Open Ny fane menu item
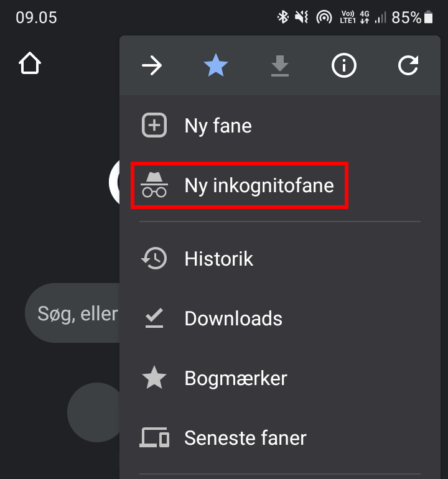448x479 pixels. tap(218, 126)
